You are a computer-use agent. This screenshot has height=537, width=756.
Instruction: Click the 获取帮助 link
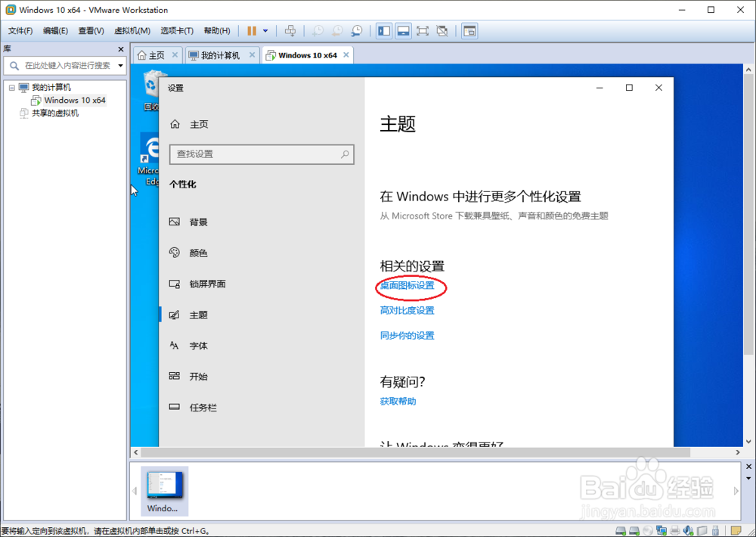click(x=398, y=402)
